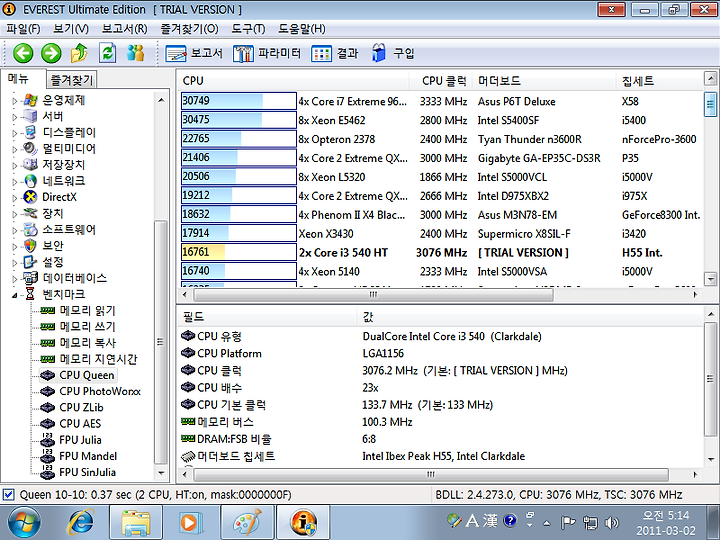Expand the 소프트웨어 tree node arrow
720x540 pixels.
(x=15, y=230)
